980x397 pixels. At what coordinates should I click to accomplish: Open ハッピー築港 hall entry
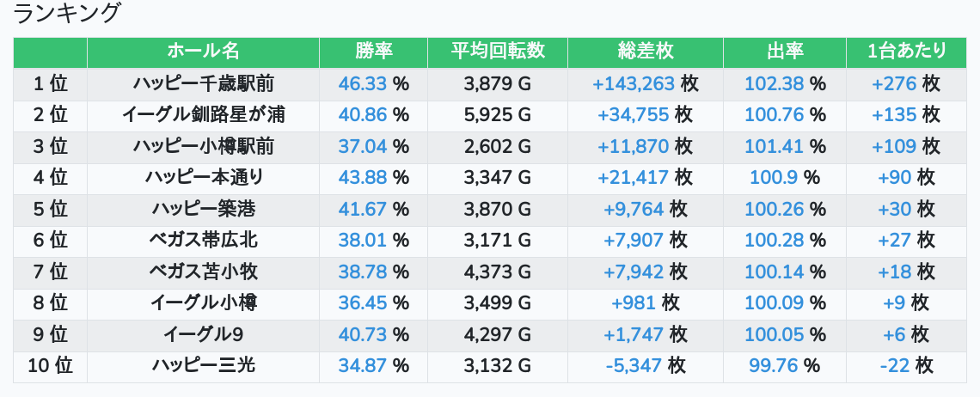[203, 210]
